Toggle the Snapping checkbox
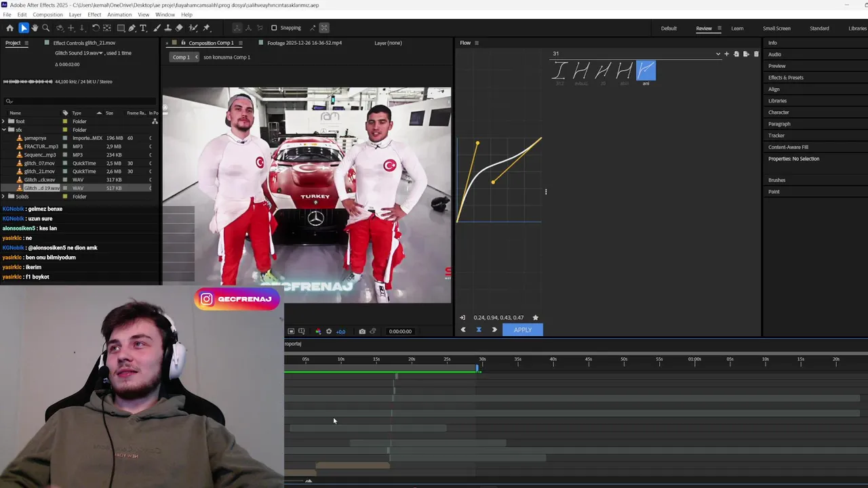Image resolution: width=868 pixels, height=488 pixels. (274, 28)
